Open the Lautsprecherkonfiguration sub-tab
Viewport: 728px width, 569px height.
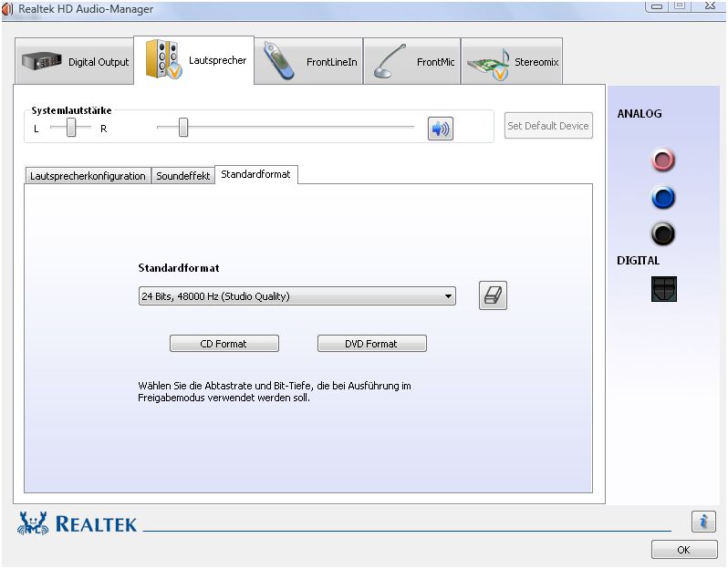point(88,176)
